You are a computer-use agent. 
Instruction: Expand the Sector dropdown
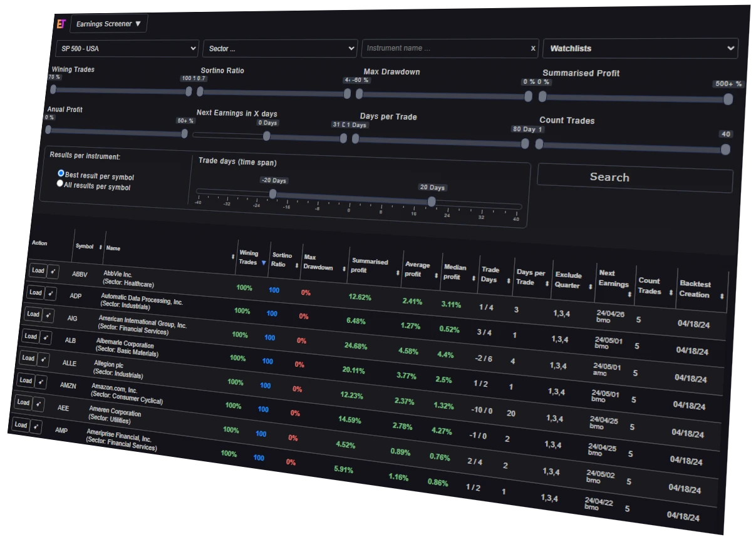point(279,48)
